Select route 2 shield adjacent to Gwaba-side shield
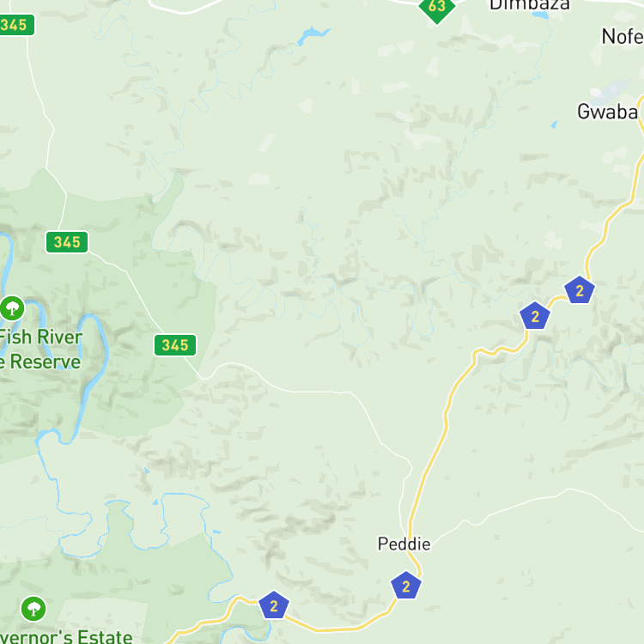 point(535,315)
